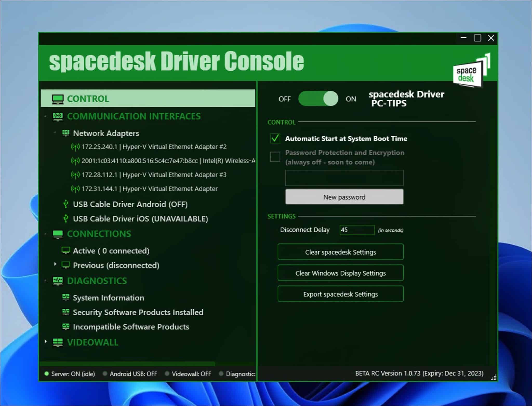The height and width of the screenshot is (406, 532).
Task: Select Incompatible Software Products entry
Action: pos(131,327)
